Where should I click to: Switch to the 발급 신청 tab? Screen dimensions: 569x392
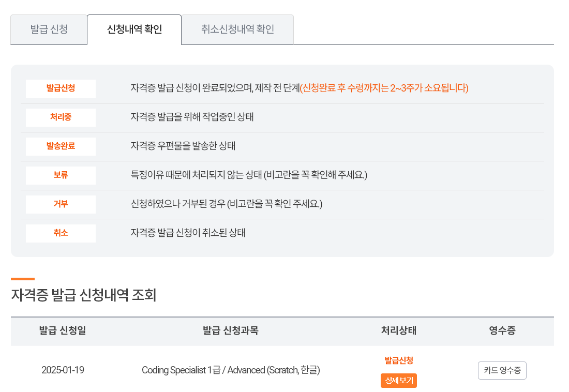(x=49, y=29)
